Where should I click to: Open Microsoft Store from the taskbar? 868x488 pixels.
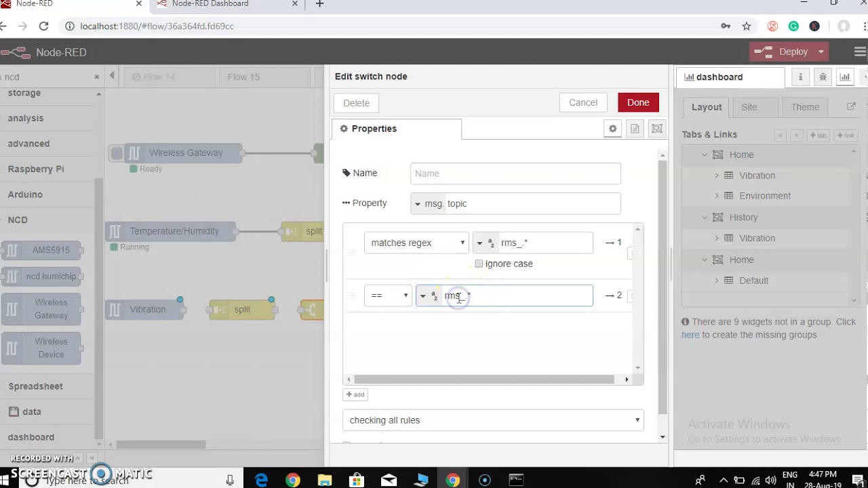[x=357, y=481]
